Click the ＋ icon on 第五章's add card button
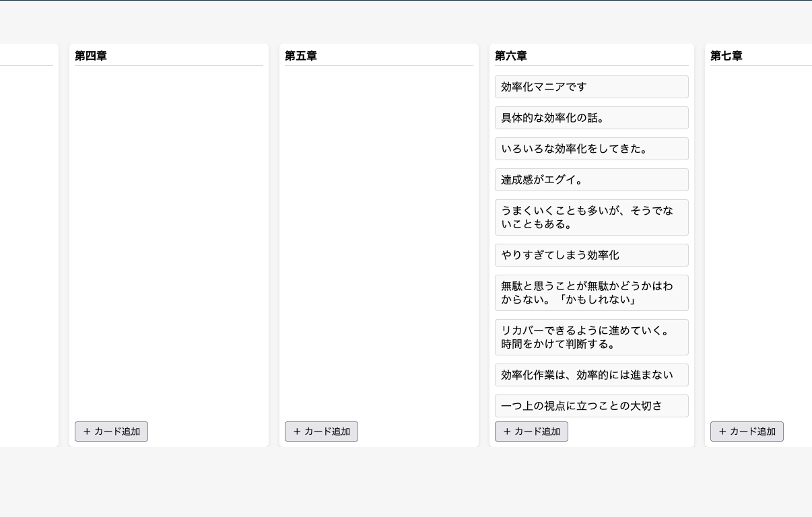Screen dimensions: 812x517 (x=298, y=432)
